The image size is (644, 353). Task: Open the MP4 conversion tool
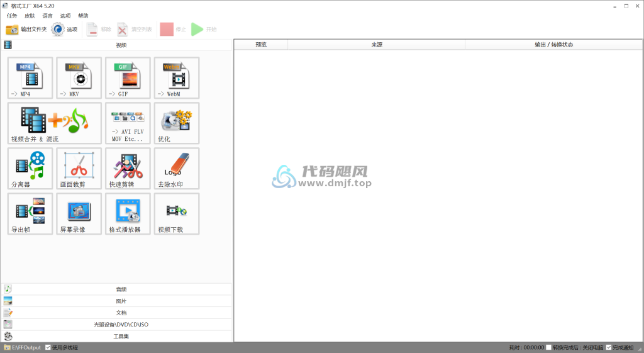tap(30, 77)
